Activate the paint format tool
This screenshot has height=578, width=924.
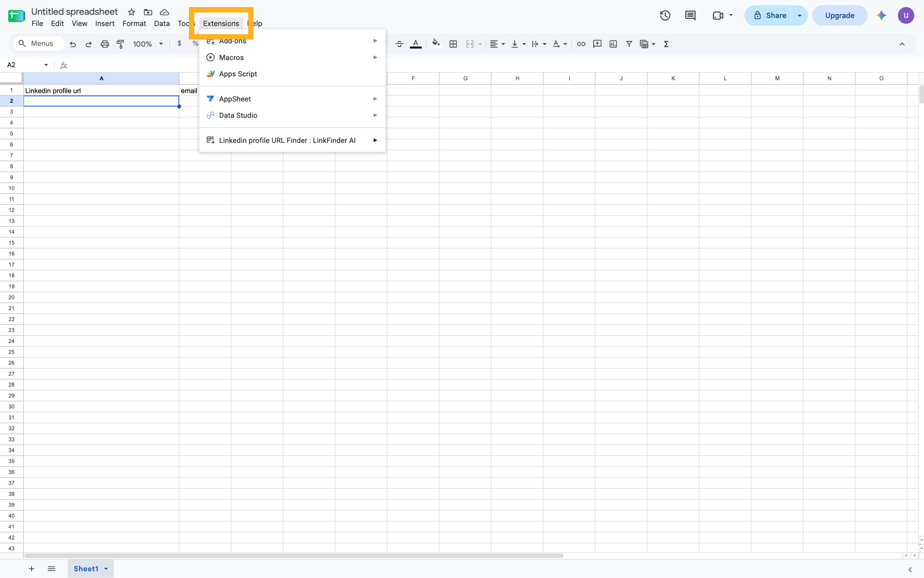pos(120,44)
